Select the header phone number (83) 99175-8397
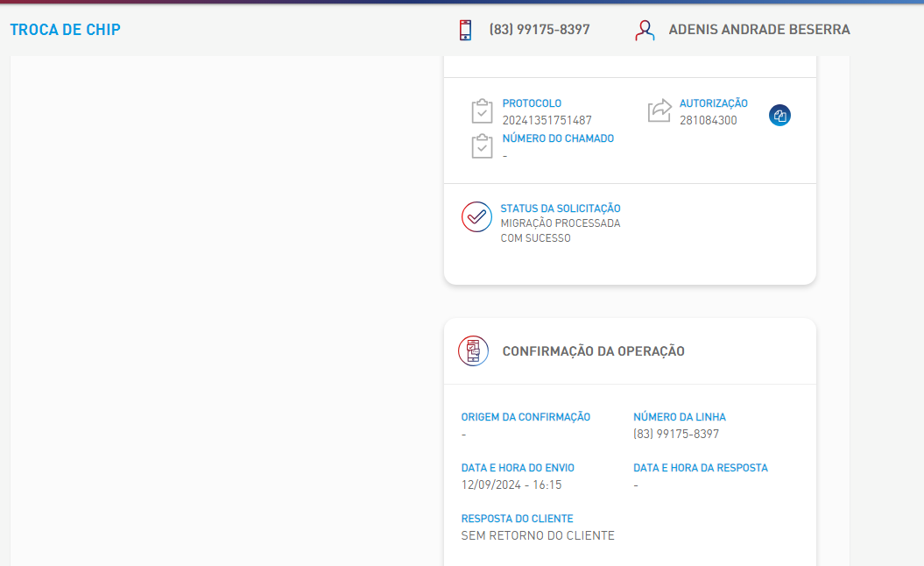 click(540, 30)
